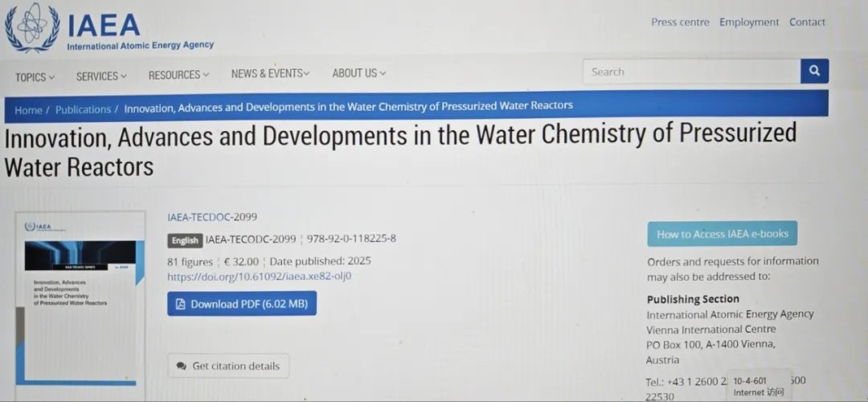Viewport: 868px width, 402px height.
Task: Select ISBN 978-92-0-118225-8 text
Action: pyautogui.click(x=351, y=240)
